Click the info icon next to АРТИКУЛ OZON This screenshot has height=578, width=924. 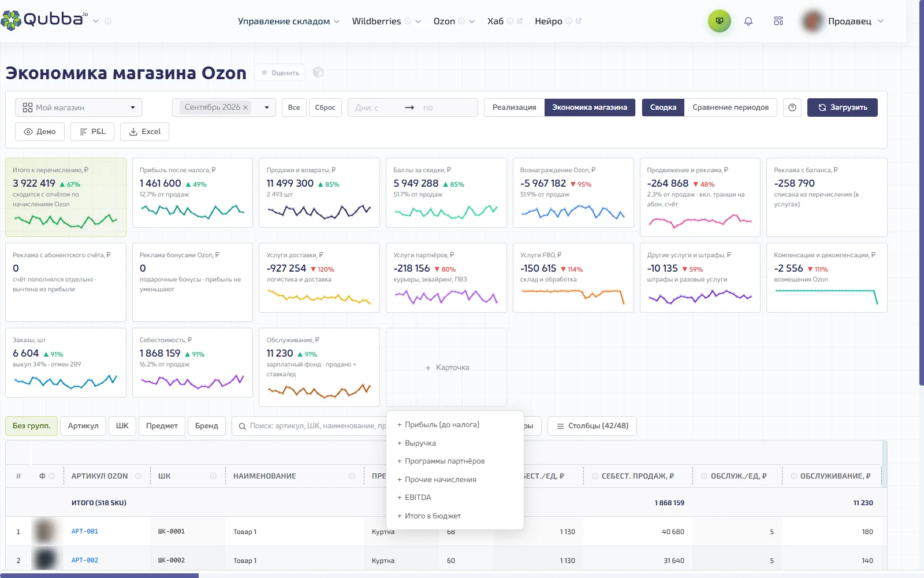[x=138, y=476]
